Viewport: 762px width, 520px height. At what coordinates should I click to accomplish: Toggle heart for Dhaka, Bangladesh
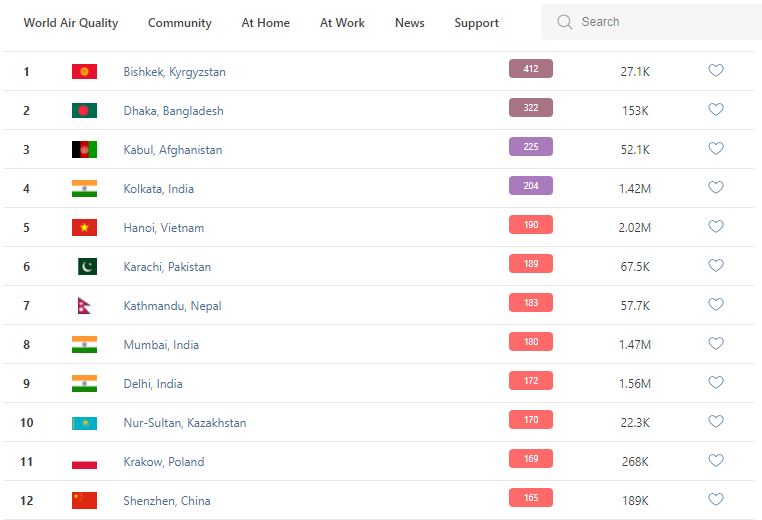click(715, 110)
